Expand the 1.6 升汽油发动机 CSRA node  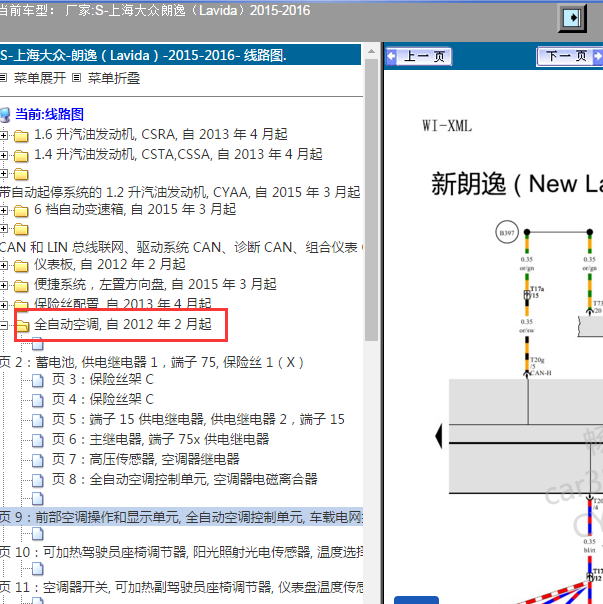(3, 135)
